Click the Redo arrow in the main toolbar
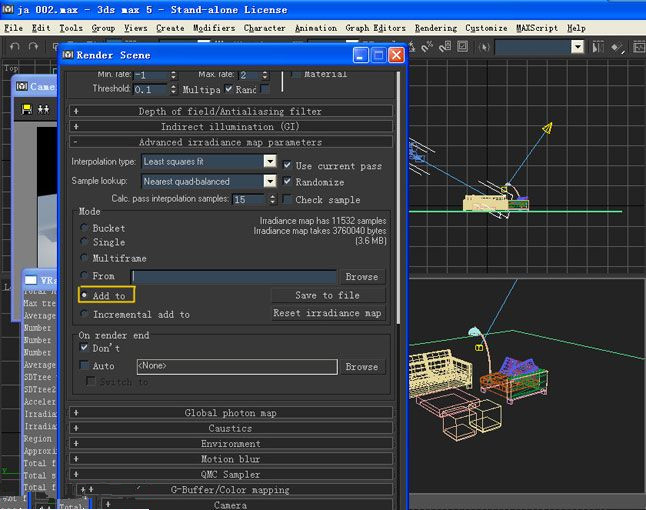This screenshot has height=510, width=646. pos(33,47)
